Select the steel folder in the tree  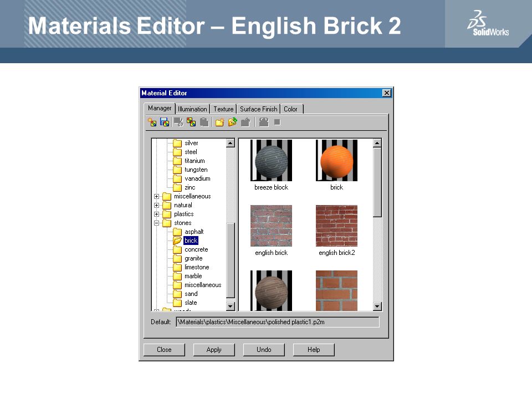191,152
